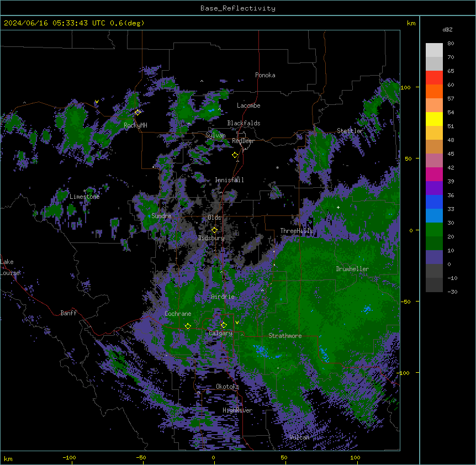Click the Banff label
The height and width of the screenshot is (465, 476).
point(68,313)
